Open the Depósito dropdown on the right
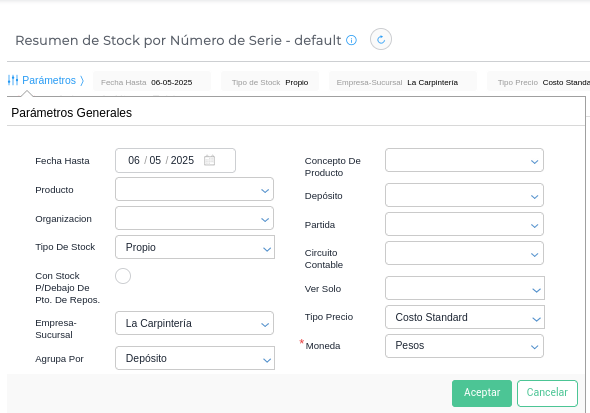Viewport: 590px width, 413px height. [x=464, y=195]
